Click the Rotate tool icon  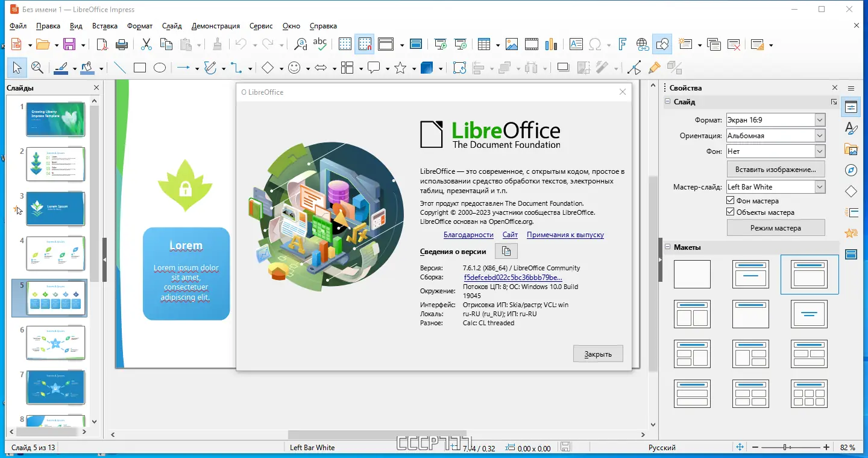tap(459, 68)
